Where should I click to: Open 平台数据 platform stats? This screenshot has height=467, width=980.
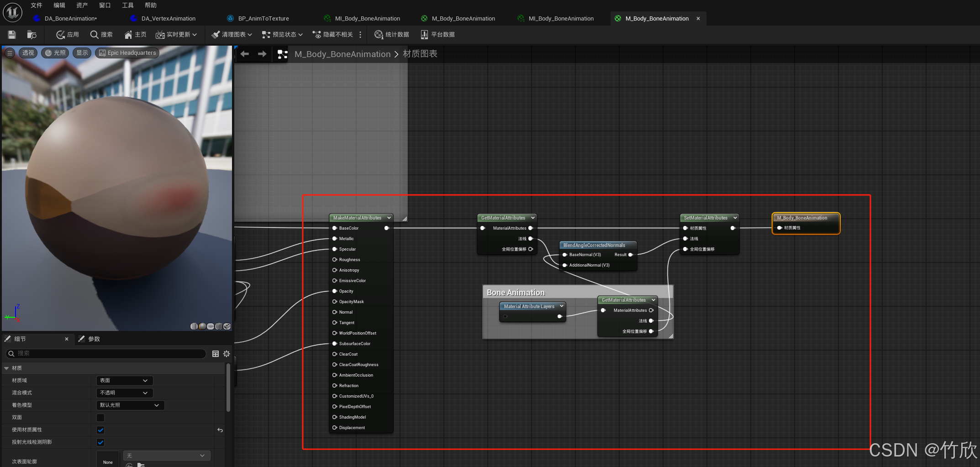(437, 34)
